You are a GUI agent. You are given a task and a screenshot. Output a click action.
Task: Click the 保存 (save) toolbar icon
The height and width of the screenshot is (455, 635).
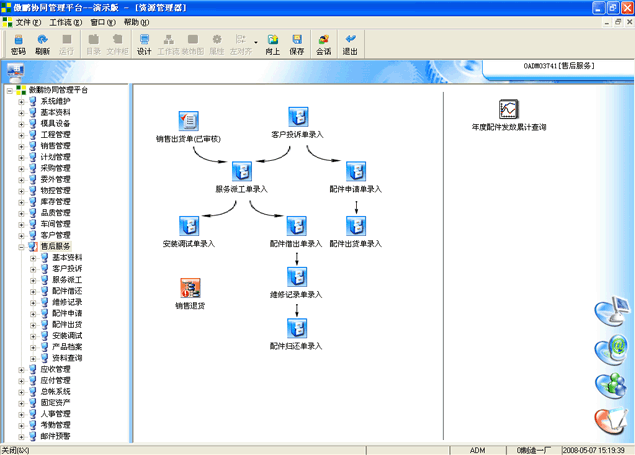pyautogui.click(x=297, y=44)
